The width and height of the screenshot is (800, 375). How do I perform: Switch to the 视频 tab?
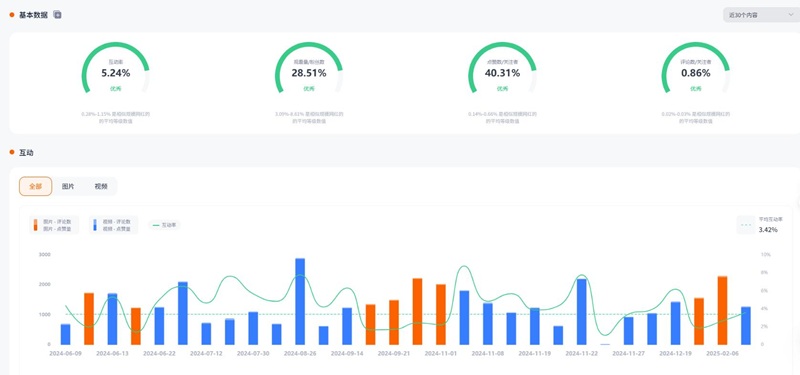click(101, 186)
